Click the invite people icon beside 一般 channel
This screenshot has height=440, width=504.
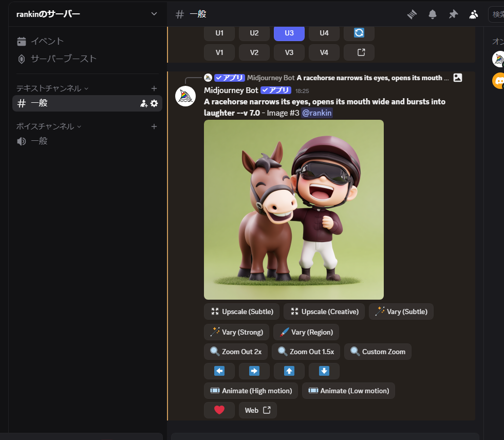coord(144,103)
